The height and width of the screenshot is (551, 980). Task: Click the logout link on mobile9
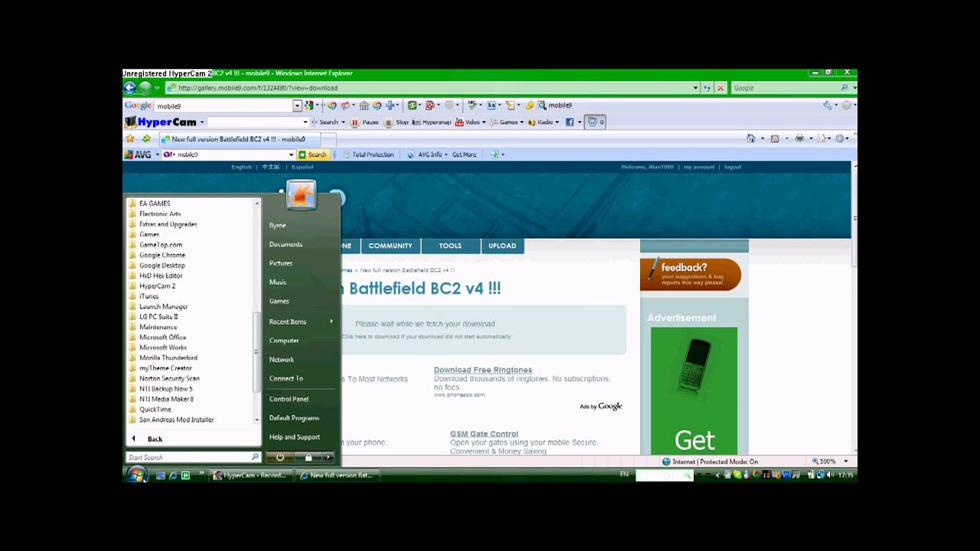pos(733,167)
